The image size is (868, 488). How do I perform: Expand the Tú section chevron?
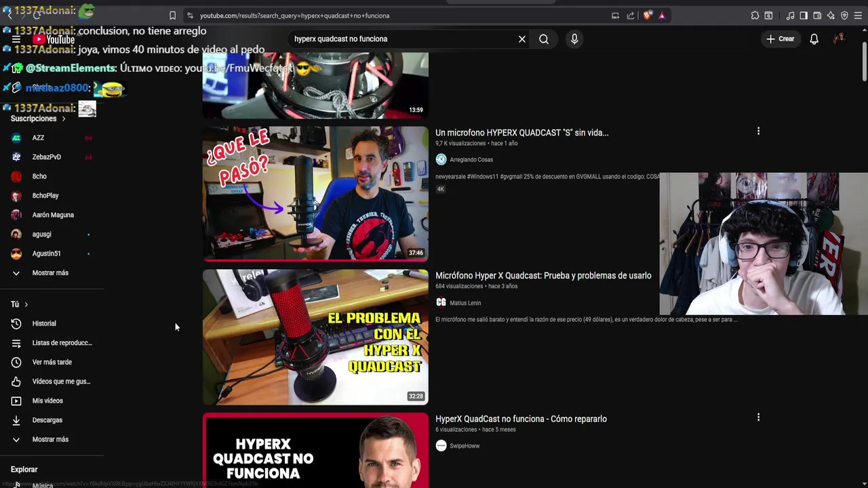pos(26,304)
